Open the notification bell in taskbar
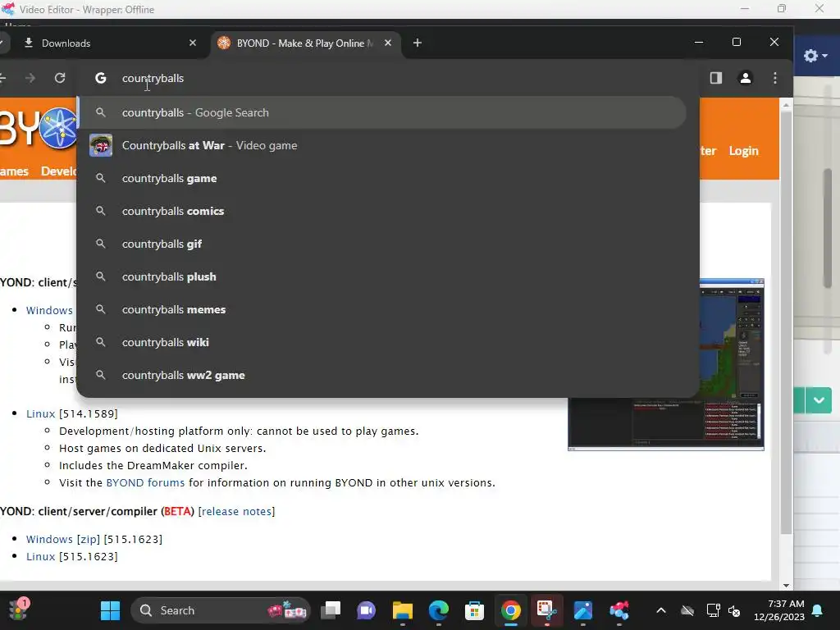Viewport: 840px width, 630px height. [818, 610]
